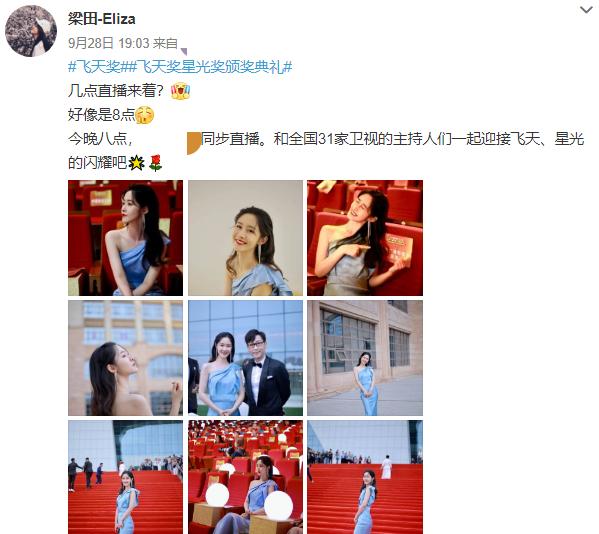Open the first photo with red seats profile
The image size is (599, 534).
point(126,238)
